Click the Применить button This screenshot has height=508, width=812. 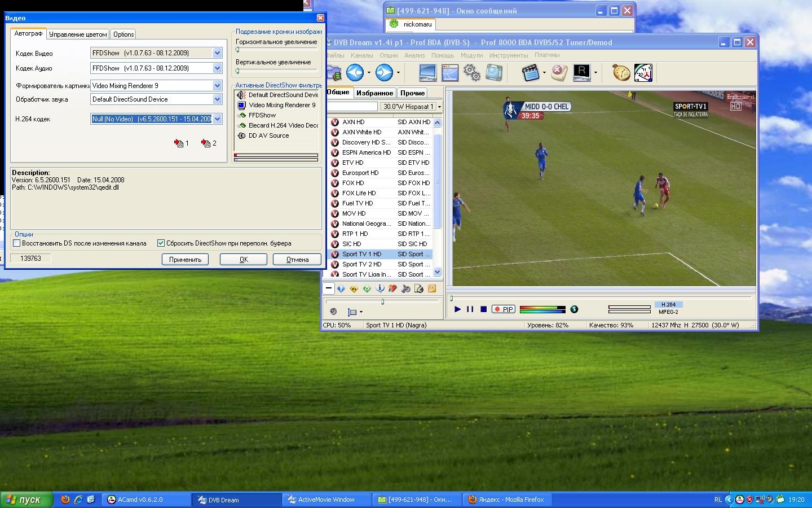point(185,260)
